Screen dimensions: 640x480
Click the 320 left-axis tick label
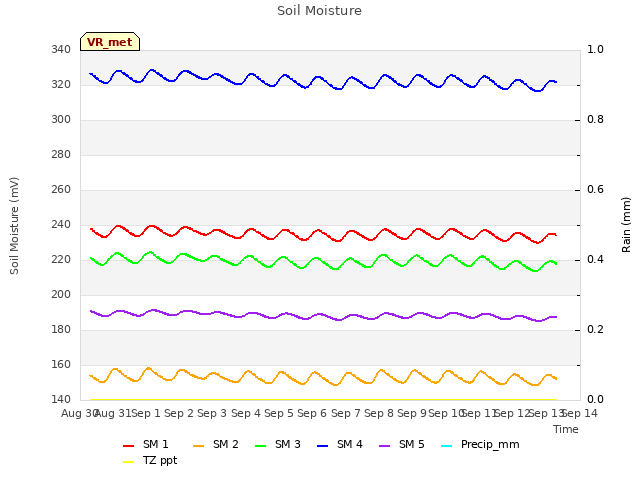coord(61,85)
